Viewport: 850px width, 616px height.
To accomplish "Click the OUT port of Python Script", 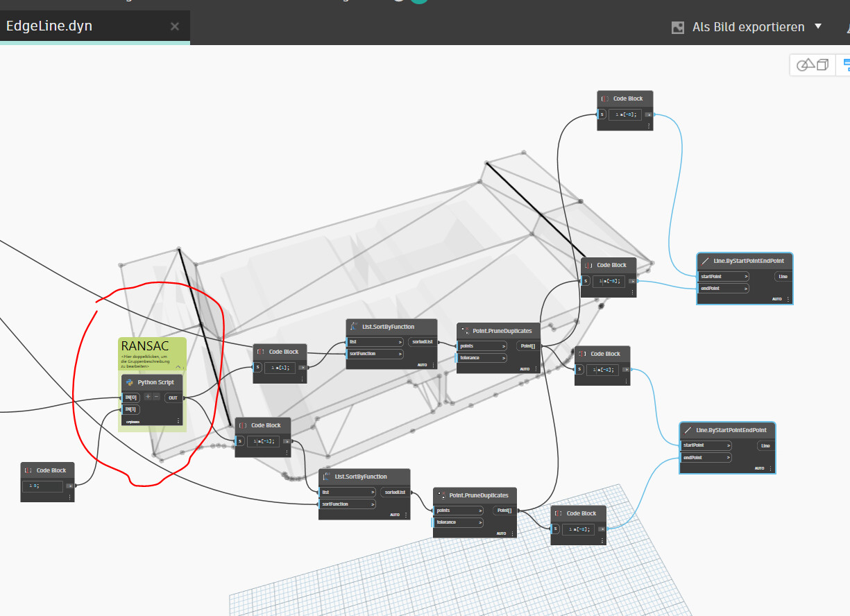I will point(173,397).
